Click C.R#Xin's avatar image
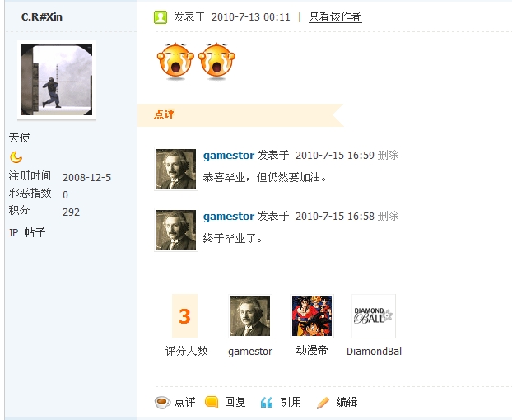 coord(57,80)
